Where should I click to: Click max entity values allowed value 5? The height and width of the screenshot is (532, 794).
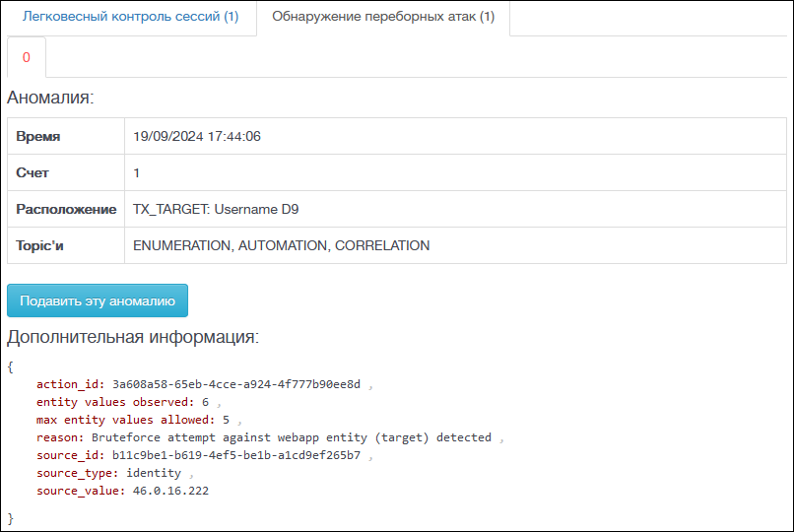[226, 420]
